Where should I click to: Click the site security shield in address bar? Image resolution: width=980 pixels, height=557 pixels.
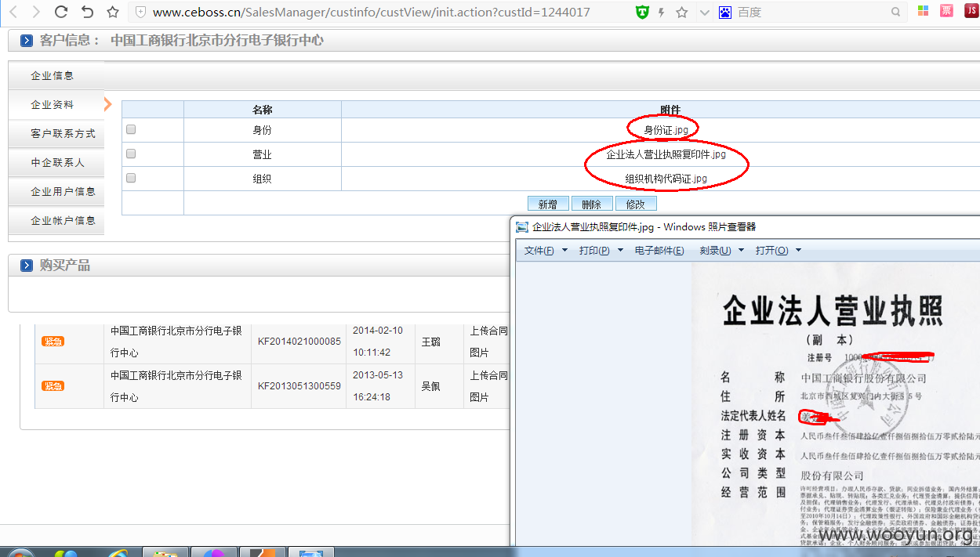140,12
